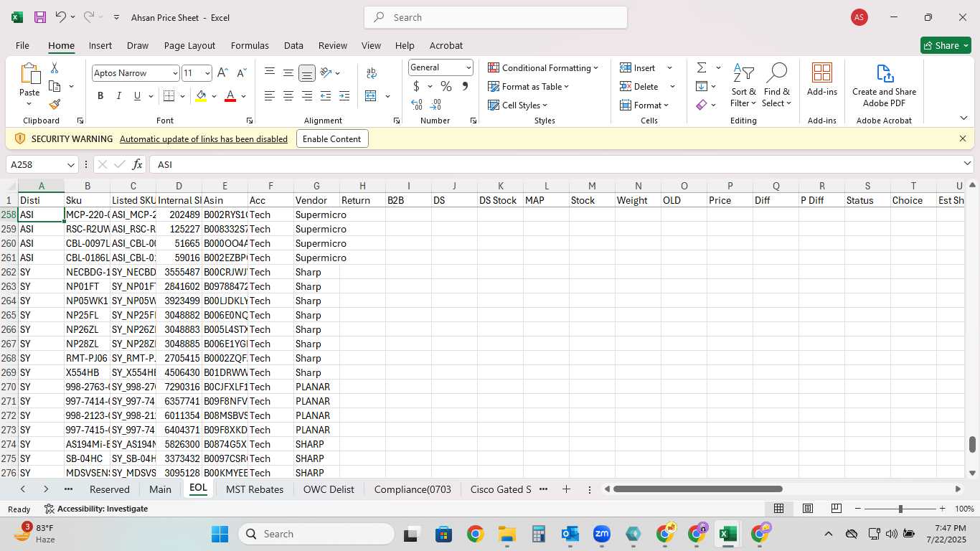The image size is (980, 551).
Task: Open the Name Box dropdown arrow
Action: [70, 164]
